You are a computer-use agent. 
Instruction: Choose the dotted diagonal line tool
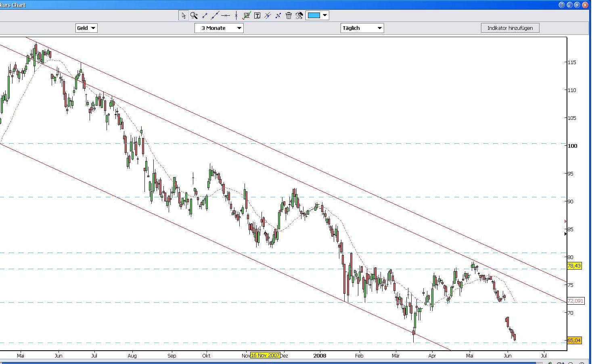(278, 16)
